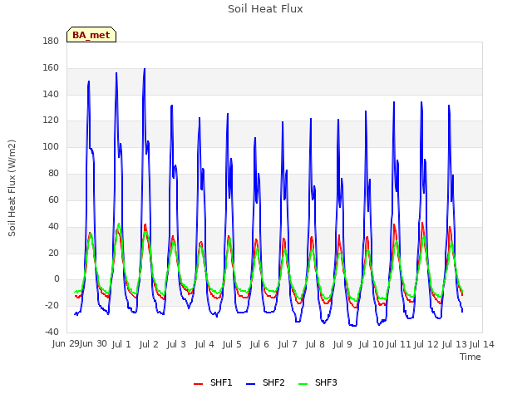Viewport: 532px width, 399px height.
Task: Click the y-axis tick label '100'
Action: pos(51,147)
